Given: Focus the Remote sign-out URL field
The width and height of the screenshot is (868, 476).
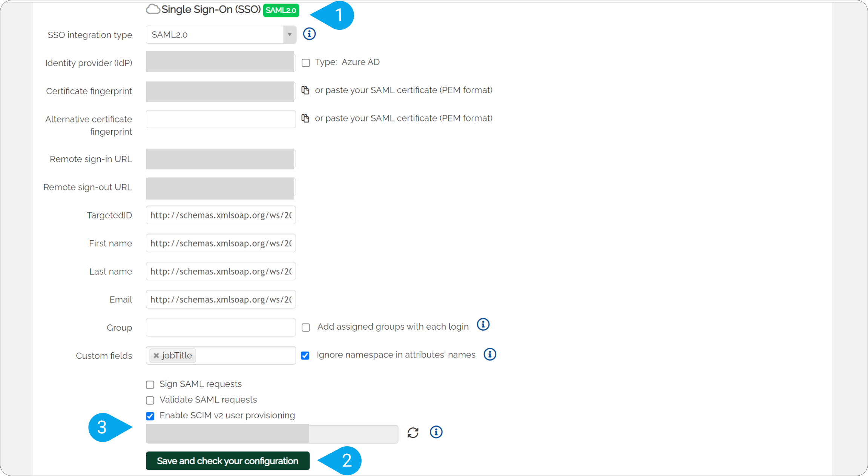Looking at the screenshot, I should (220, 188).
